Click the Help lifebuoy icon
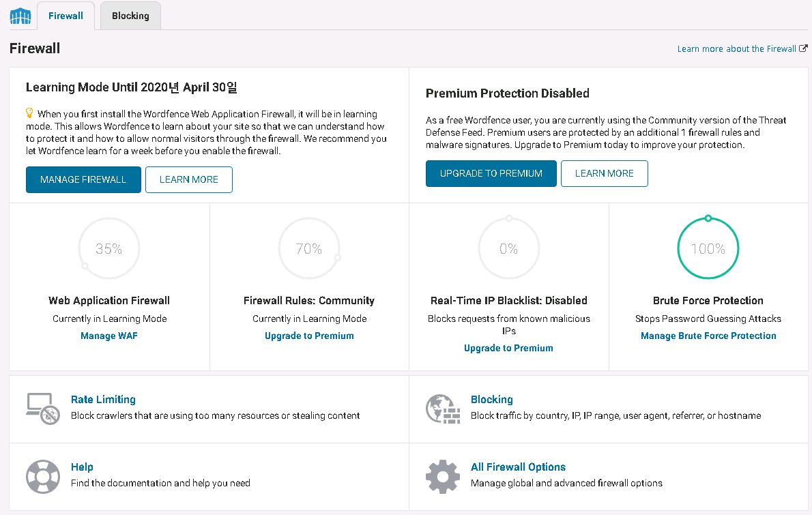Screen dimensions: 812x515 tap(42, 475)
